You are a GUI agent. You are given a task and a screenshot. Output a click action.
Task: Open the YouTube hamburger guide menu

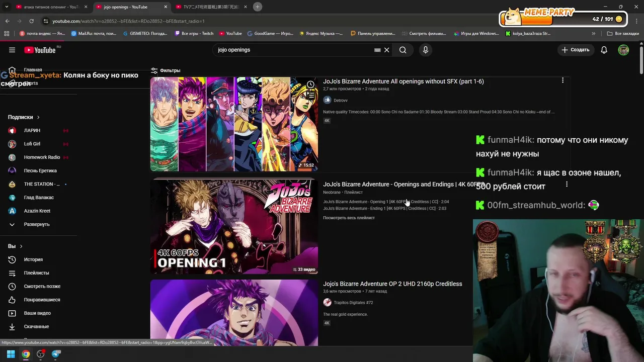point(12,50)
